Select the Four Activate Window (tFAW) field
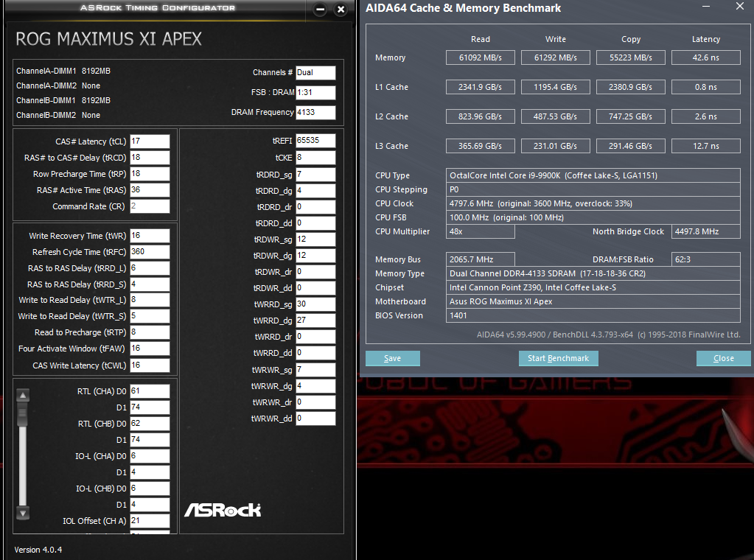 pyautogui.click(x=150, y=349)
